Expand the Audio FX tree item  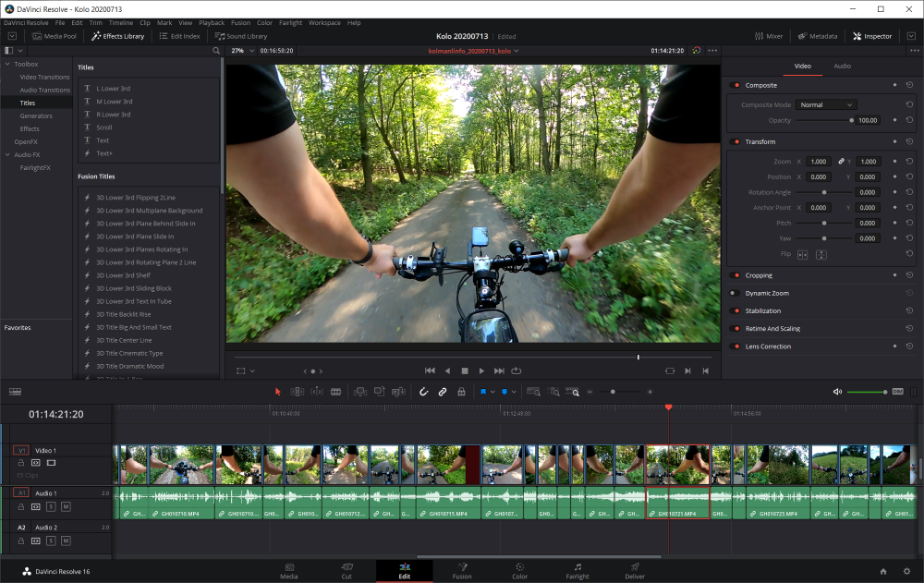pyautogui.click(x=7, y=154)
